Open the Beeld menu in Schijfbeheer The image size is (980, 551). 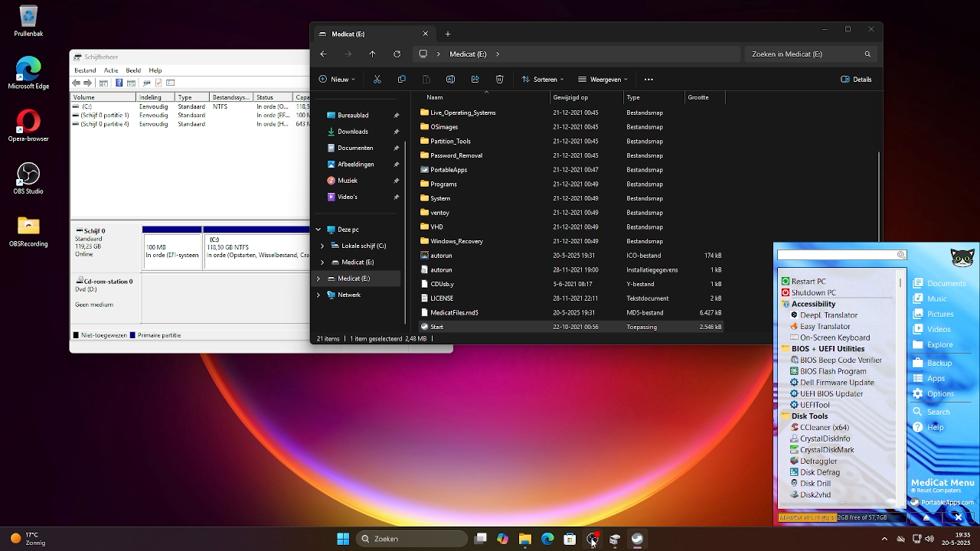(133, 70)
